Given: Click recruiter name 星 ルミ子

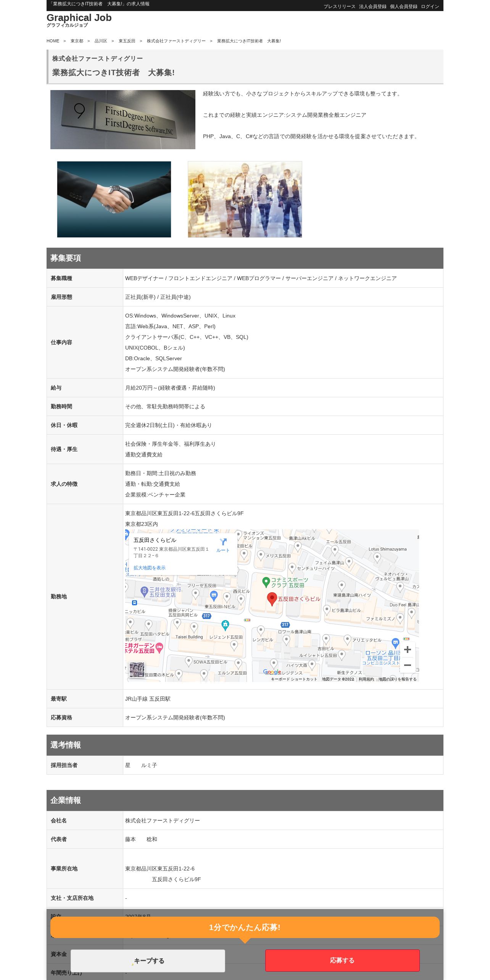Looking at the screenshot, I should (141, 765).
